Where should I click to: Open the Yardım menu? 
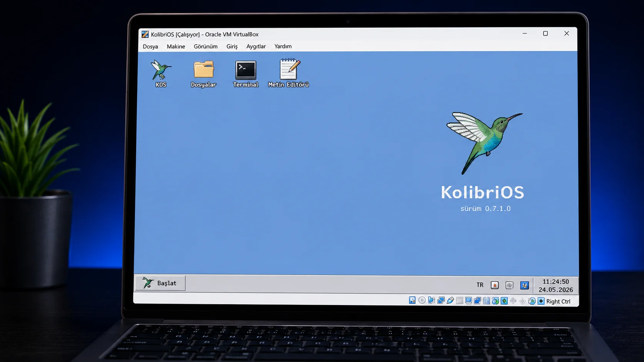(x=283, y=46)
